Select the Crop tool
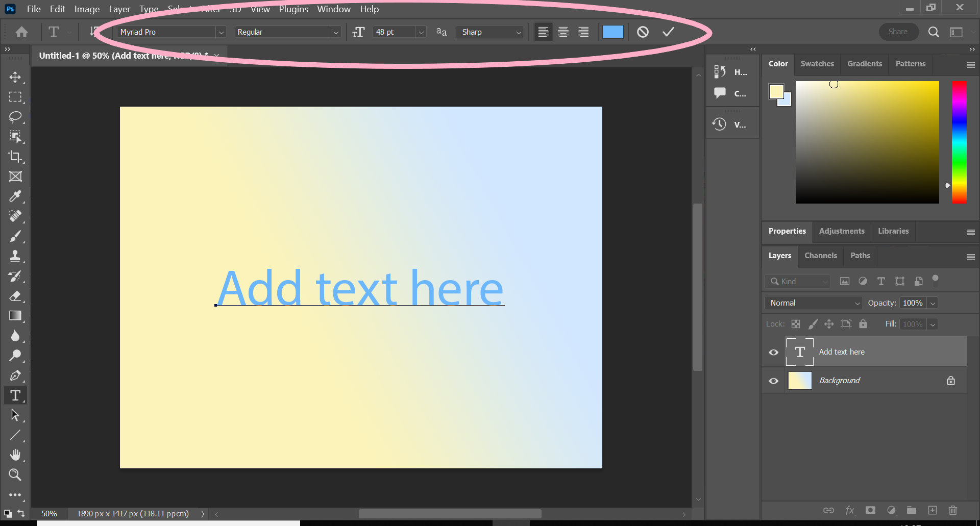 15,157
